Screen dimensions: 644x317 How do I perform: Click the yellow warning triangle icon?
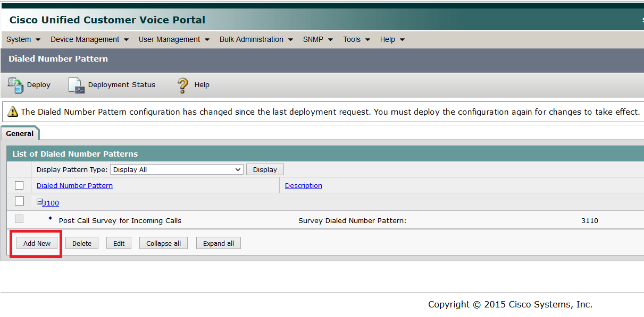pyautogui.click(x=11, y=112)
